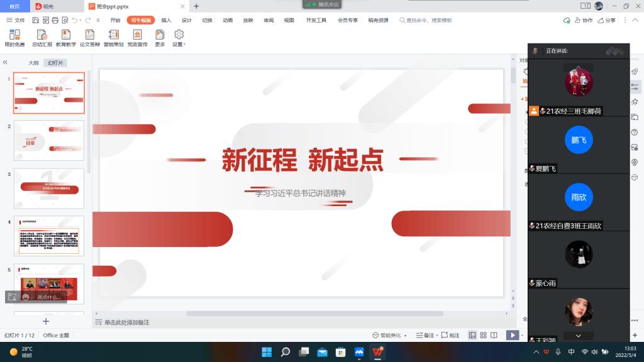Toggle the 备注 notes pane
The height and width of the screenshot is (362, 644).
coord(425,336)
